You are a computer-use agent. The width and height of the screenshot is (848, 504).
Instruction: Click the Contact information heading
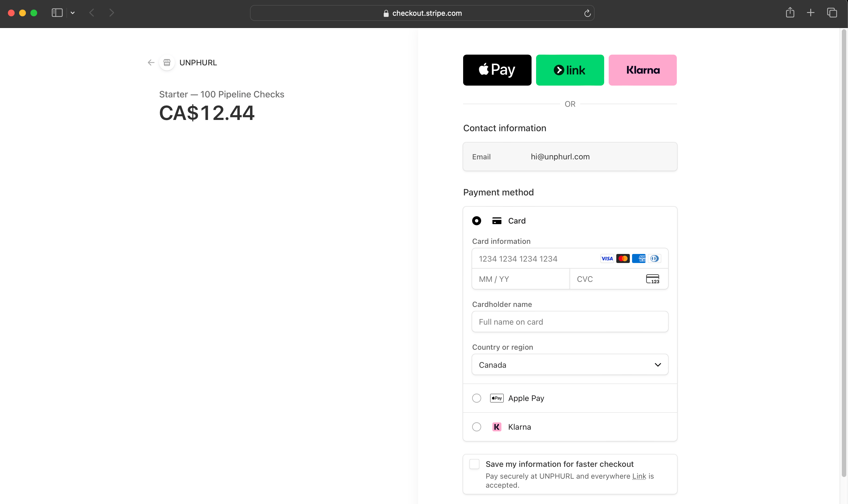pos(504,128)
